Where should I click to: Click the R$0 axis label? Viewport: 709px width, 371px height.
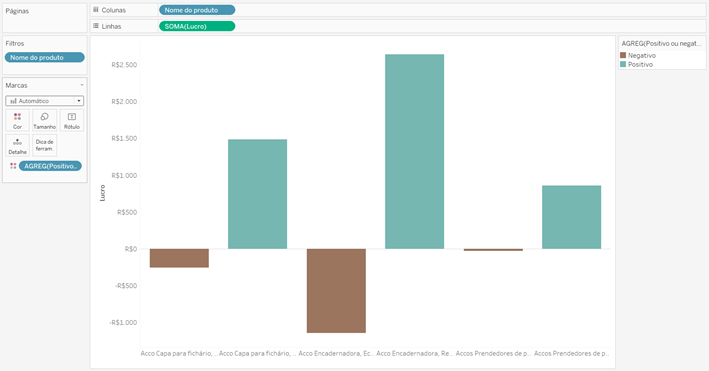[131, 249]
